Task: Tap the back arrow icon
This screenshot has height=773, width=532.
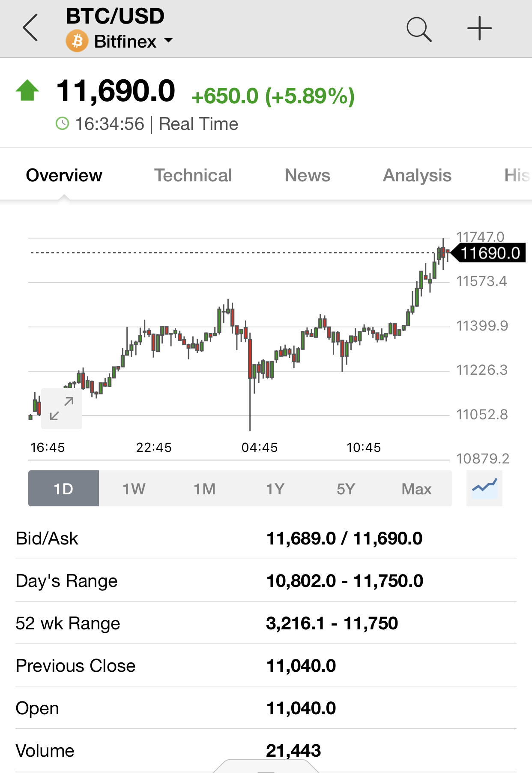Action: coord(30,28)
